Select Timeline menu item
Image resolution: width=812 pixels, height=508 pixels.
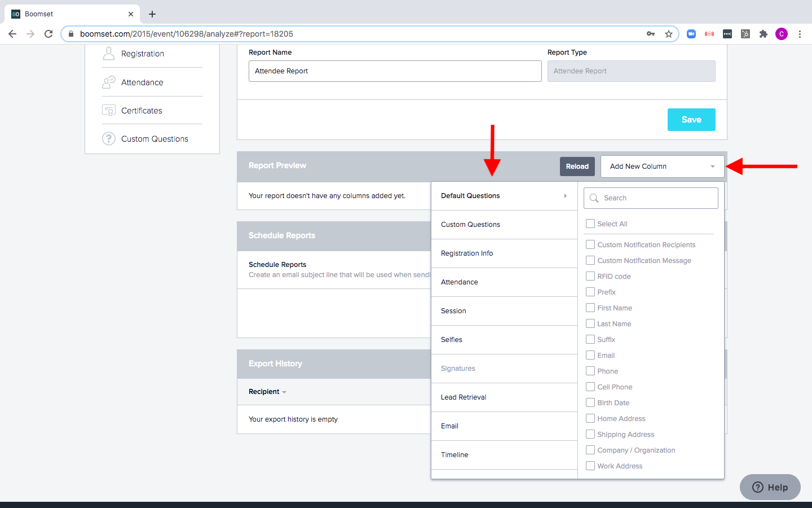504,455
